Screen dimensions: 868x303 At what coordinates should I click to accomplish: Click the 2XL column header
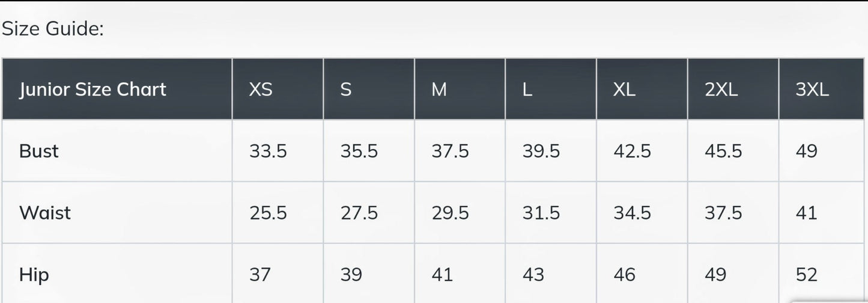(721, 90)
